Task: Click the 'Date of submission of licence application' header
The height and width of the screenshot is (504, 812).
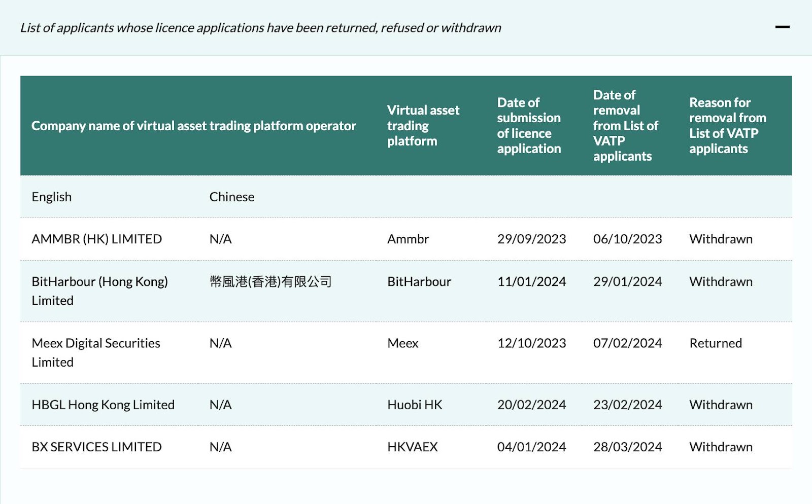Action: coord(529,125)
